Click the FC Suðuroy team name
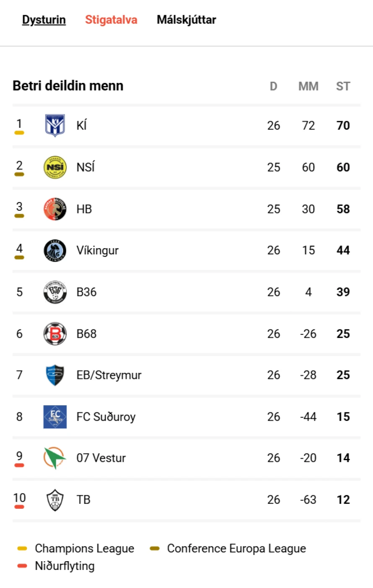 (x=106, y=417)
